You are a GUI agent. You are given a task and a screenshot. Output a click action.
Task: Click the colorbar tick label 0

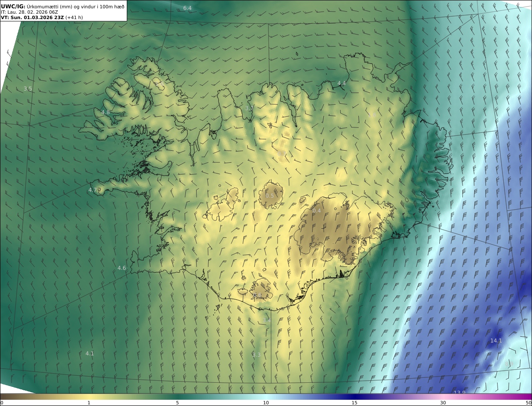2,403
